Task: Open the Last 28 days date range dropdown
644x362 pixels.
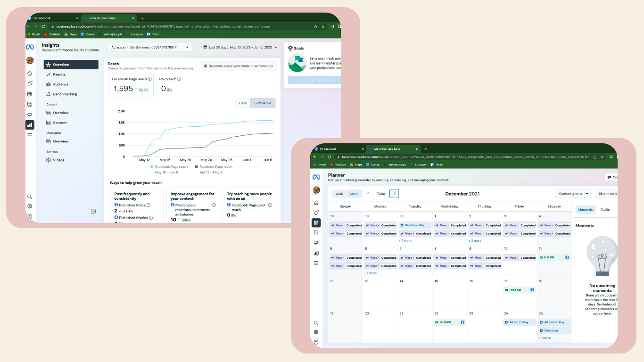Action: pos(240,47)
